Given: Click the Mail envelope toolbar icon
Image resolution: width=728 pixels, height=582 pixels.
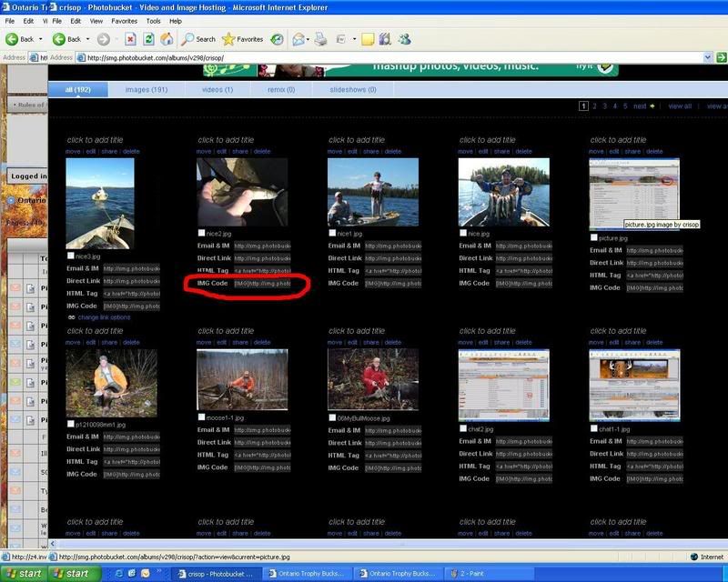Looking at the screenshot, I should pos(298,39).
